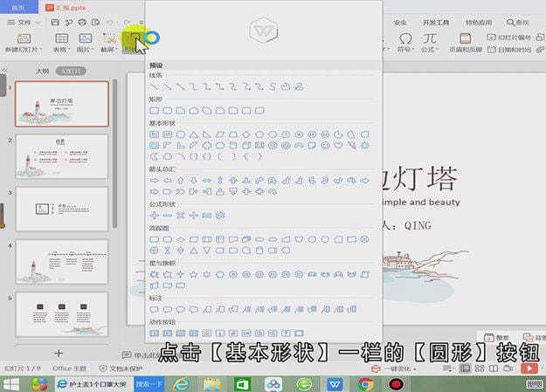Choose the smiley face basic shape

point(325,146)
